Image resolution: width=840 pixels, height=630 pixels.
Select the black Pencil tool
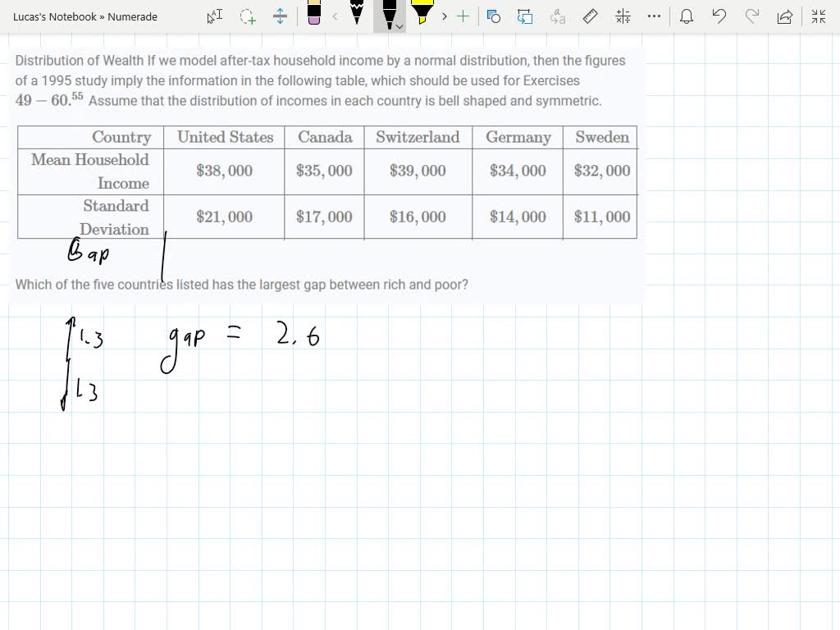356,15
